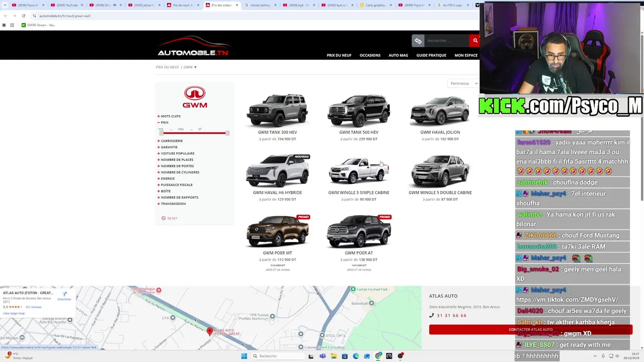Click the CONTACTER ATLAS AUTO button
Viewport: 644px width, 362px height.
coord(530,330)
